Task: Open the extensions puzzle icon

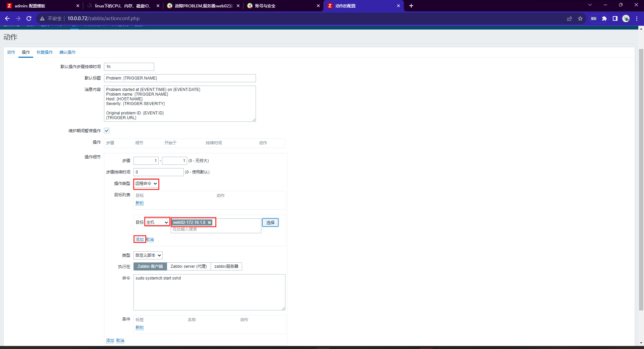Action: [x=604, y=18]
